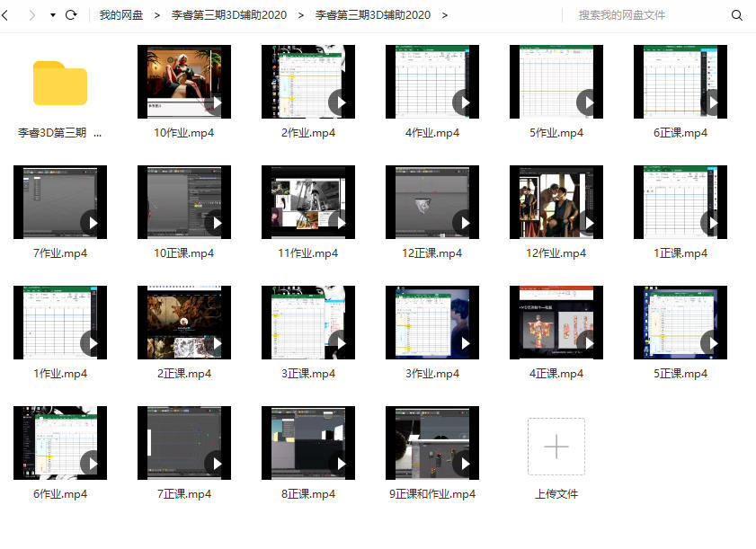Type in the 搜索我的网盘文件 search field
The height and width of the screenshot is (549, 756).
pyautogui.click(x=647, y=15)
